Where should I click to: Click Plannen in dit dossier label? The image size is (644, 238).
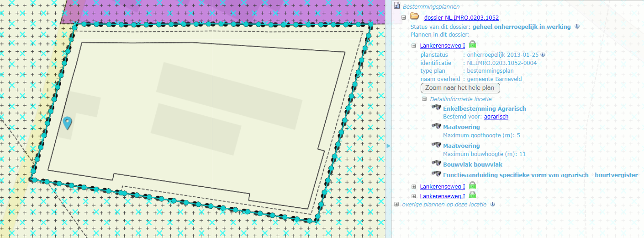(440, 34)
